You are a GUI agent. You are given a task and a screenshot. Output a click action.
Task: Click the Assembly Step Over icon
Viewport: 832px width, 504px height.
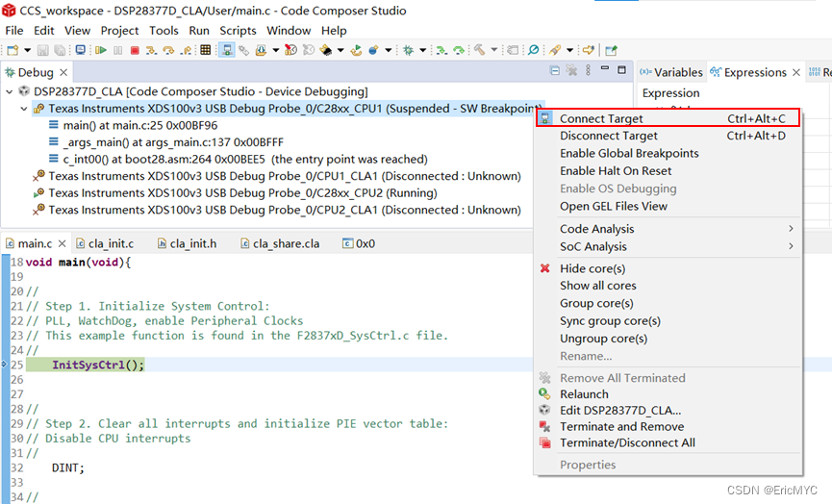[459, 50]
